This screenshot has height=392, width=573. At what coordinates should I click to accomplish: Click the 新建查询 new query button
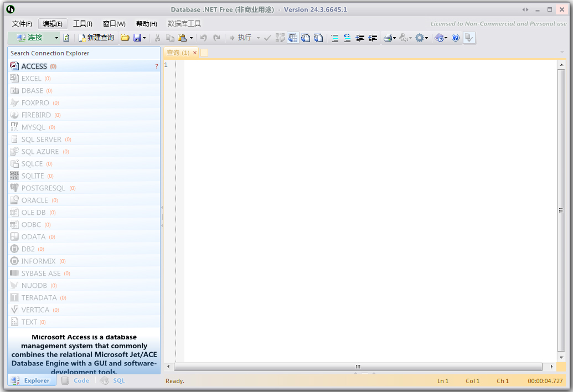(x=96, y=38)
